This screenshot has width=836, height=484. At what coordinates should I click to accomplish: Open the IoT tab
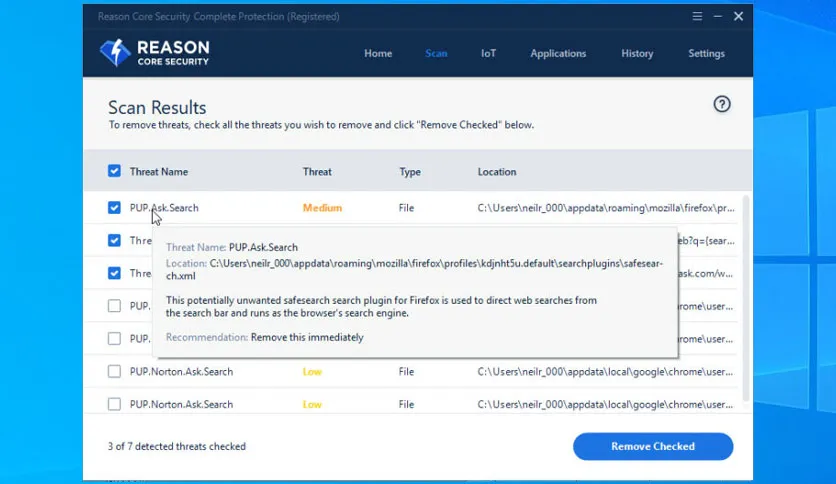coord(488,53)
